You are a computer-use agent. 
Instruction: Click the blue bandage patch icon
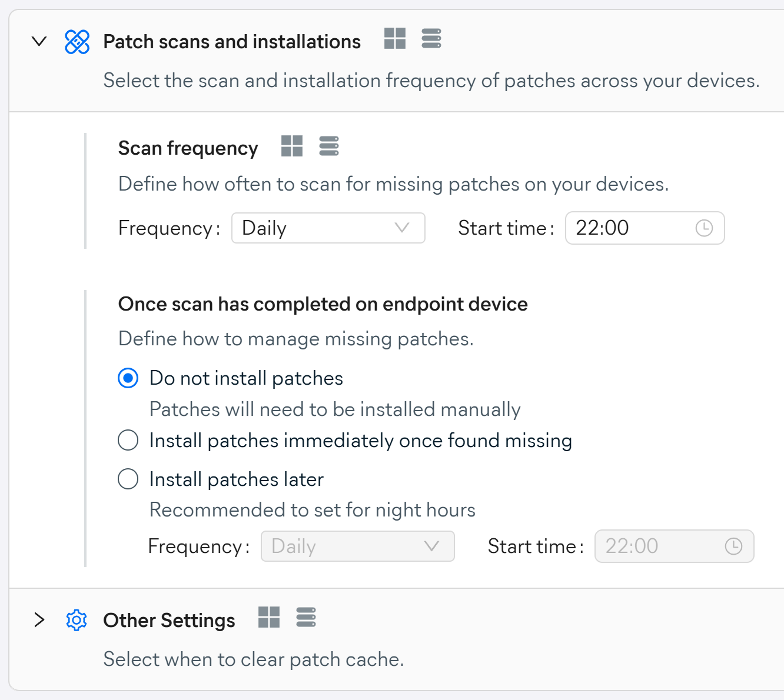point(77,42)
